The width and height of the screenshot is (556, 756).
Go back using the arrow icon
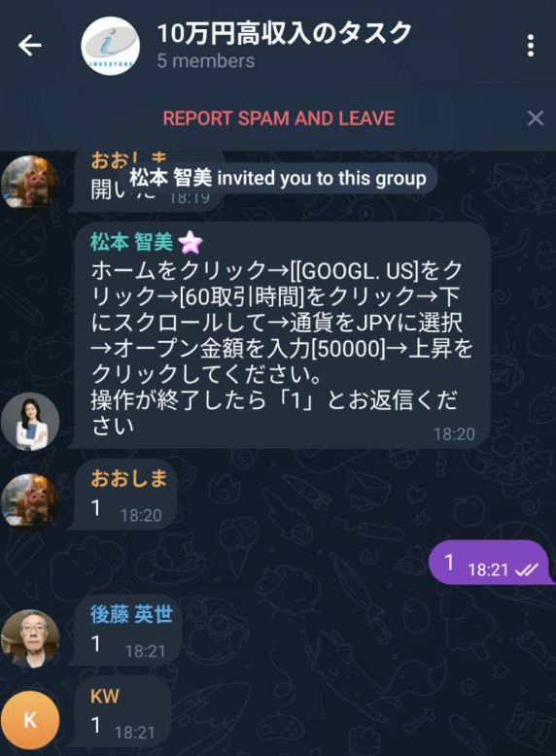click(30, 46)
